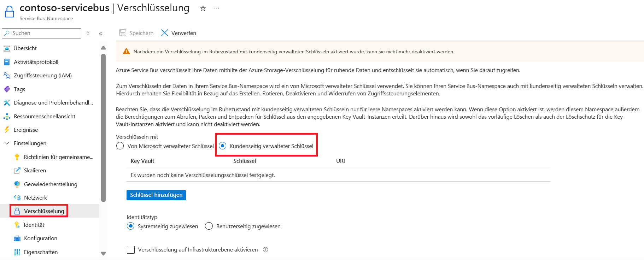Select Von Microsoft verwalteter Schlüssel radio button
The width and height of the screenshot is (644, 260).
coord(120,146)
